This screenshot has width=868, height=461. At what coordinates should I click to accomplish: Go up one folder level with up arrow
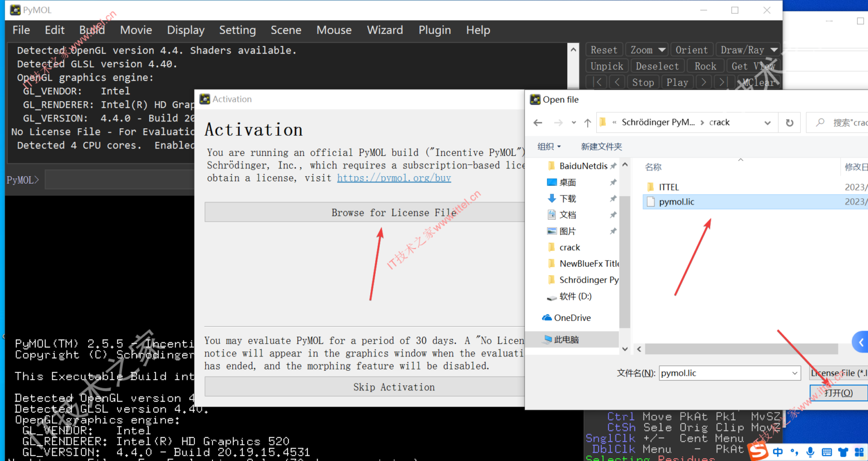pyautogui.click(x=587, y=123)
